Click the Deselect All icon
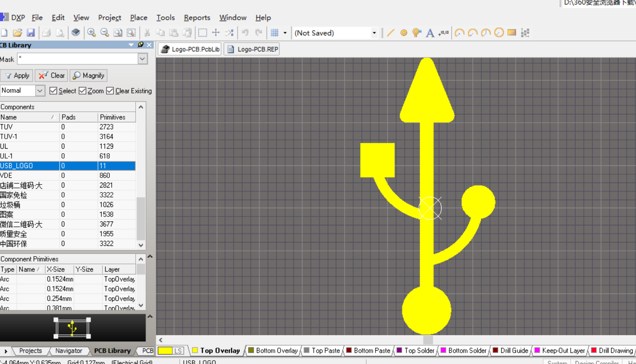This screenshot has width=636, height=364. [x=229, y=33]
